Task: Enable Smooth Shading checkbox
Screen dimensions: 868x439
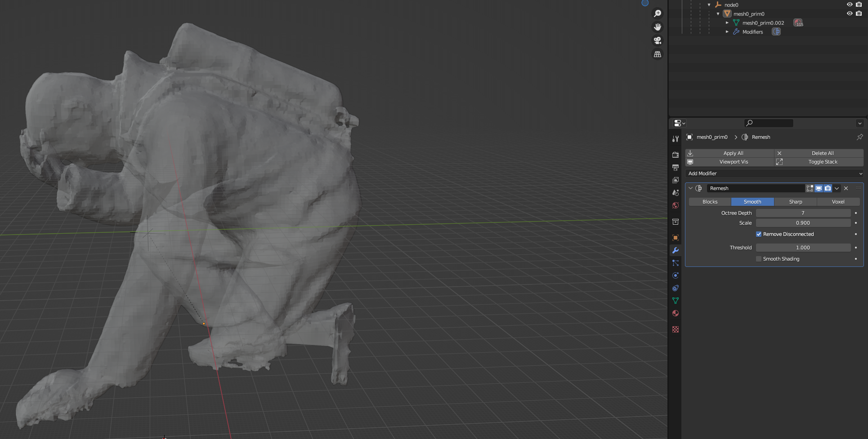Action: [x=759, y=259]
